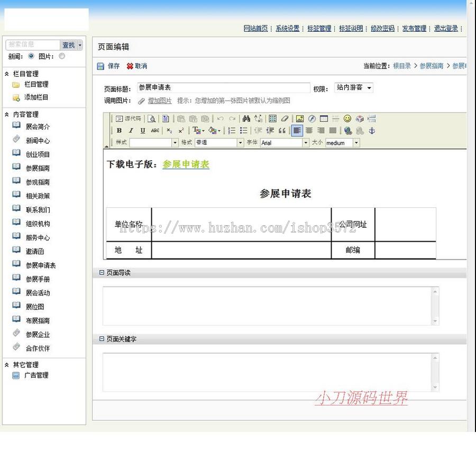This screenshot has height=453, width=476.
Task: Select the 新闻 radio button
Action: click(x=31, y=56)
